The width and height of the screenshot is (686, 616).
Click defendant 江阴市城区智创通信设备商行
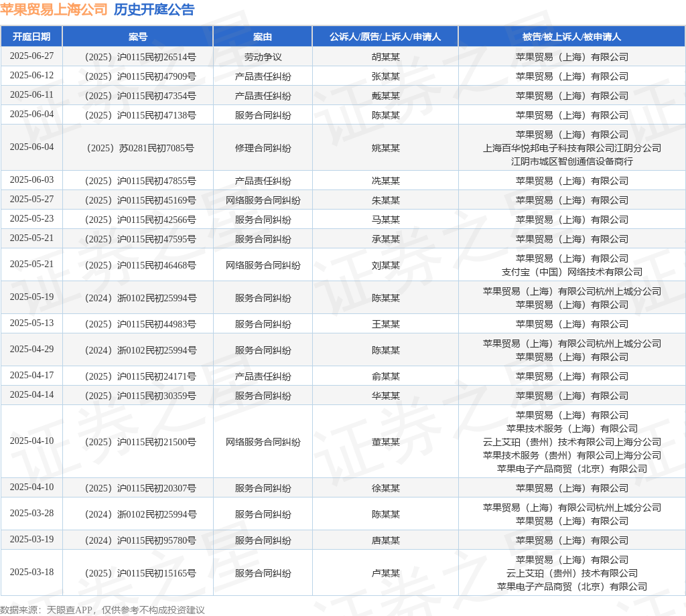click(572, 161)
